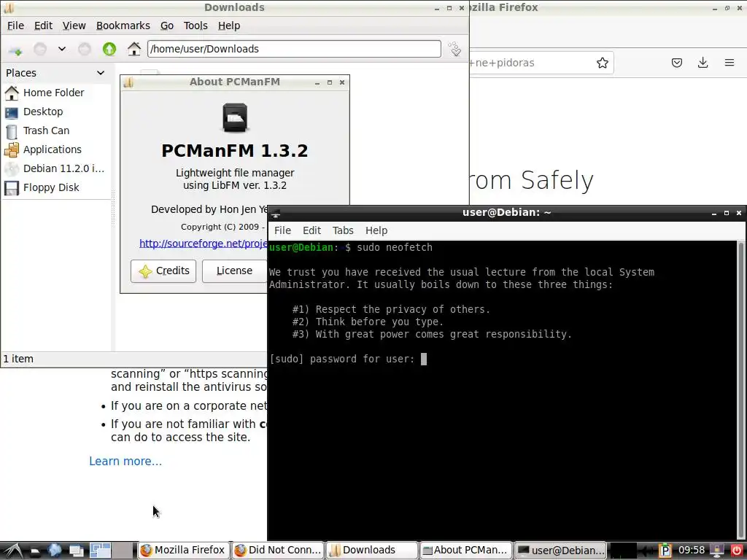Click the 09:58 clock in taskbar
The width and height of the screenshot is (747, 560).
pos(692,550)
